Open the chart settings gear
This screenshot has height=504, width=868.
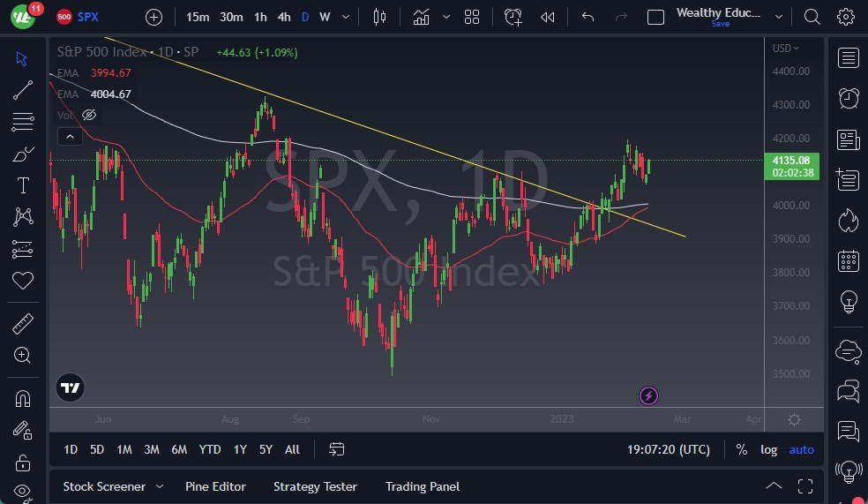845,17
